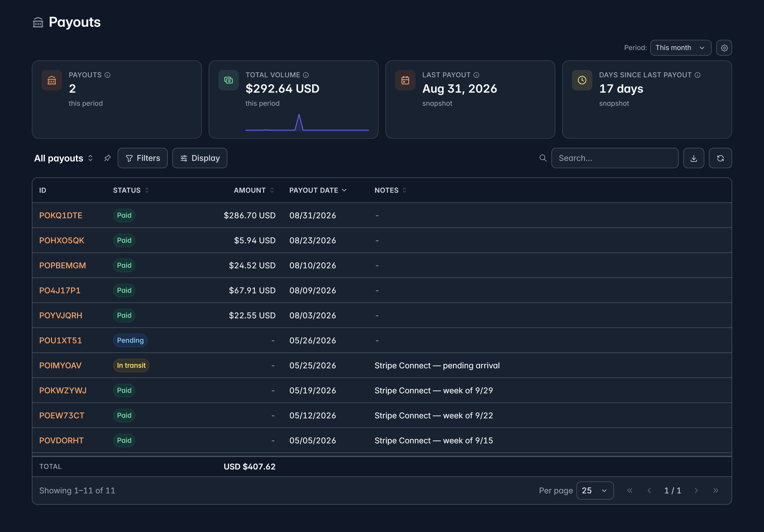Open payout POPBEMGM
Image resolution: width=764 pixels, height=532 pixels.
click(62, 265)
